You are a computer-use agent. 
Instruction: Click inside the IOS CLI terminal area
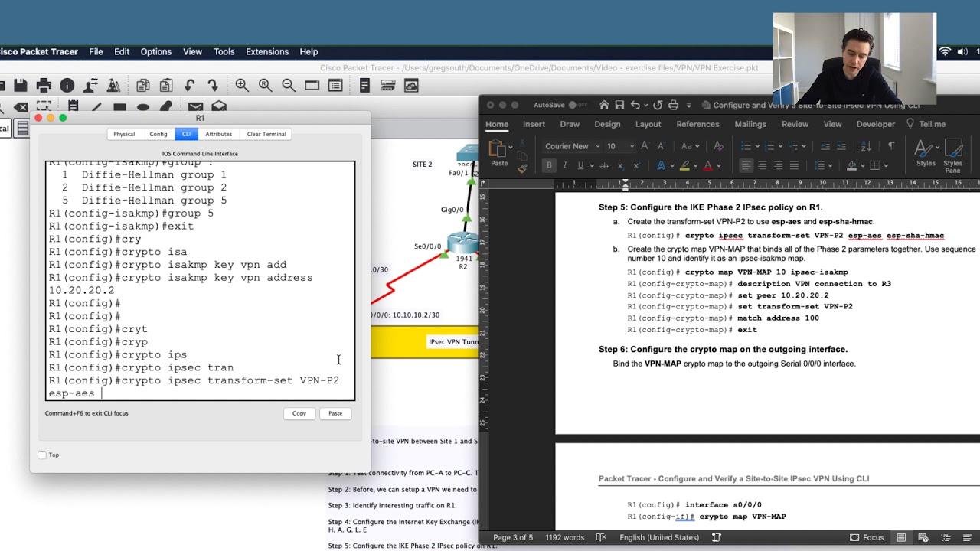click(x=201, y=280)
